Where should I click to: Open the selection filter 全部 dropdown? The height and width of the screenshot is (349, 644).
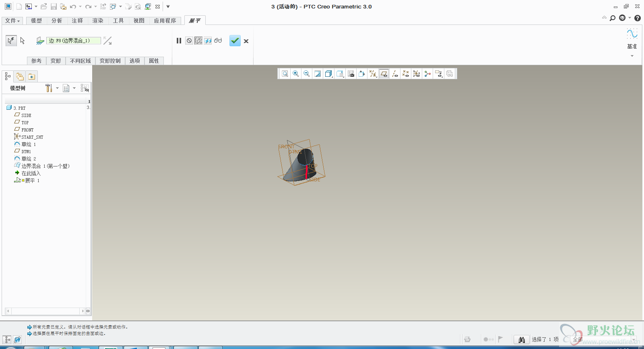pos(605,340)
